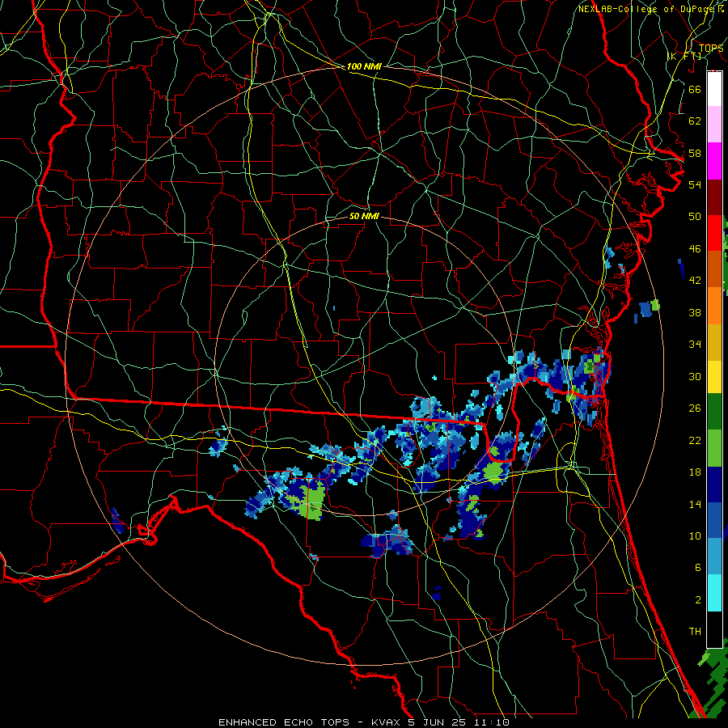The height and width of the screenshot is (728, 728).
Task: Click the bright orange legend swatch
Action: click(x=714, y=306)
